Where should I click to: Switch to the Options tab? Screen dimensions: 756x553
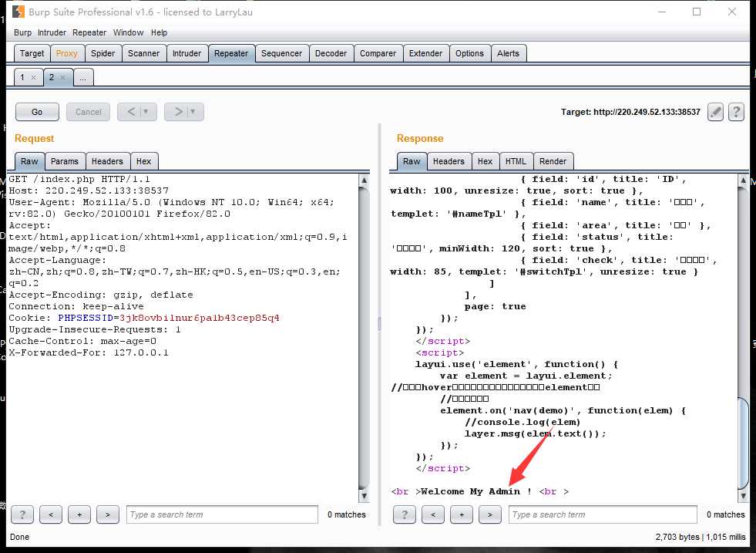pos(469,53)
